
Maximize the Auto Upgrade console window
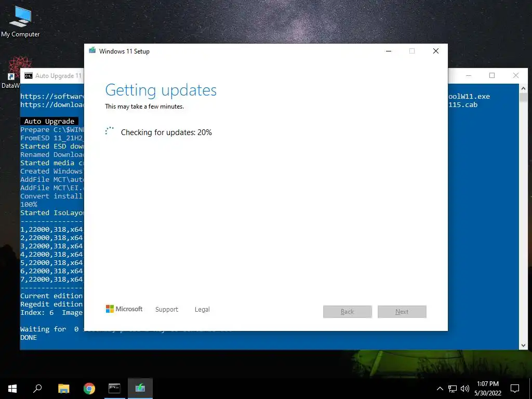coord(492,75)
